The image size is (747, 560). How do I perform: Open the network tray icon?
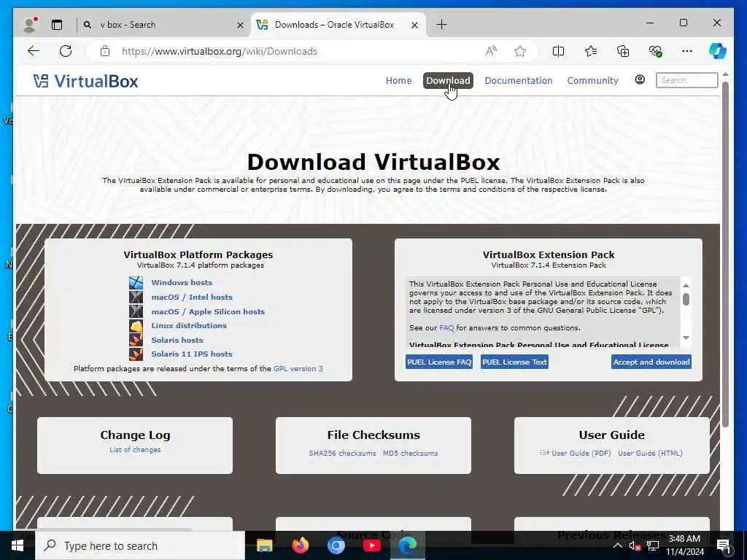653,545
